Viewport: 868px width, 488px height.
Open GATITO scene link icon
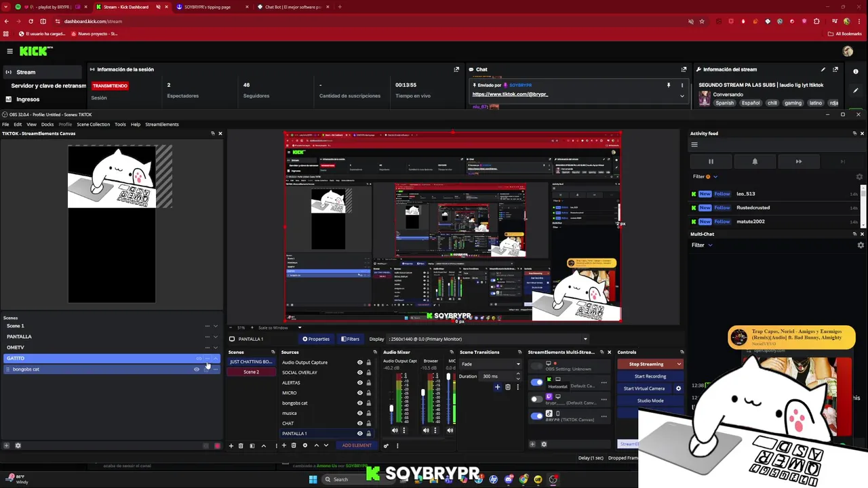tap(199, 359)
